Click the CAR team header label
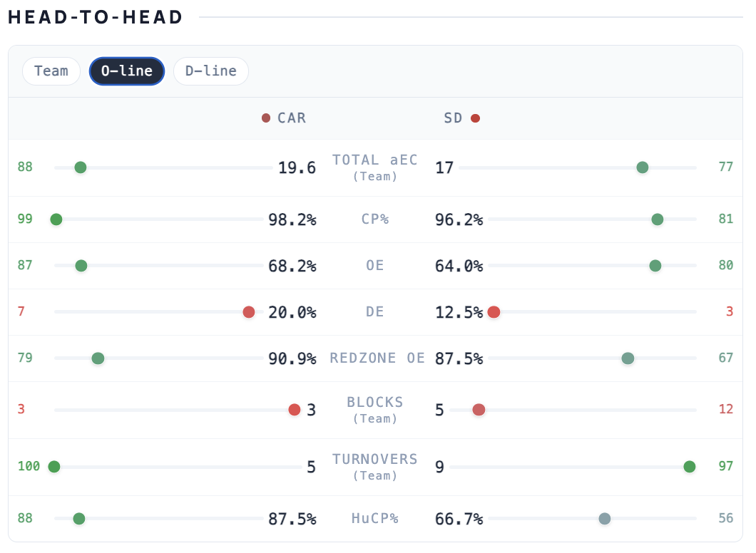The height and width of the screenshot is (553, 756). 292,118
